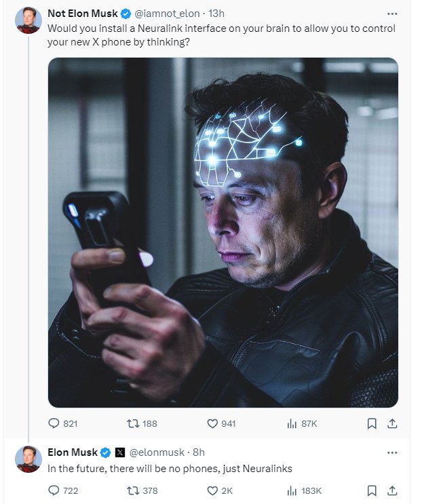Like Elon Musk's reply with 2K likes
The height and width of the screenshot is (504, 426).
[x=220, y=490]
